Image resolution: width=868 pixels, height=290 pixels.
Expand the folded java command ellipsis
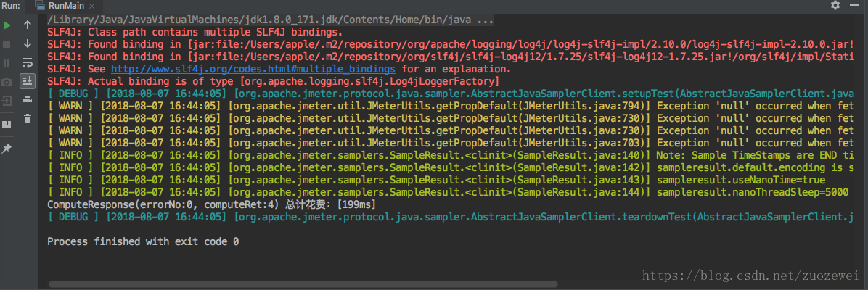pyautogui.click(x=485, y=20)
